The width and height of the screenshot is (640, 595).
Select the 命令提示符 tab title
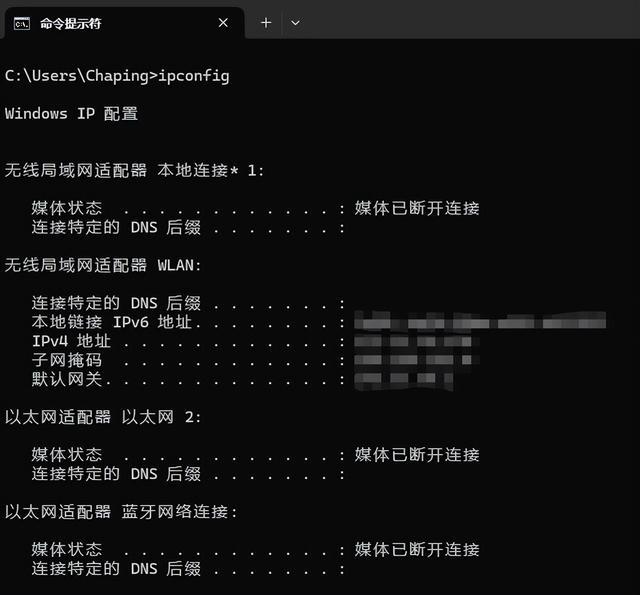(71, 24)
